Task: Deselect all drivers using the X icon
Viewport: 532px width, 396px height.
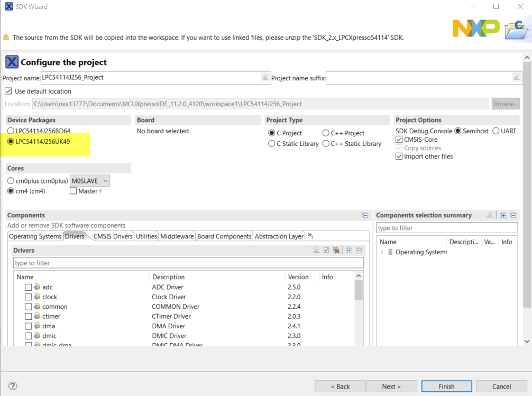Action: 336,250
